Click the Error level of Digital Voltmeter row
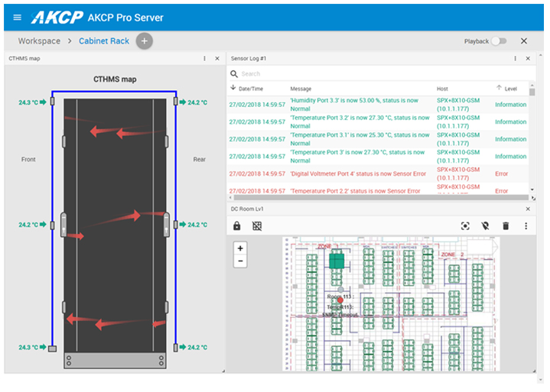 [501, 173]
